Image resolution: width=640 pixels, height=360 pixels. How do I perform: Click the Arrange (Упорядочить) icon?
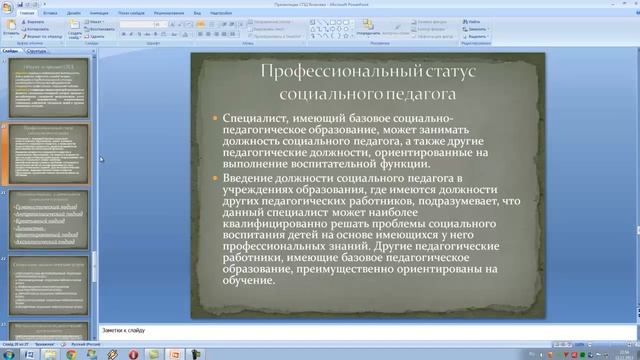368,24
